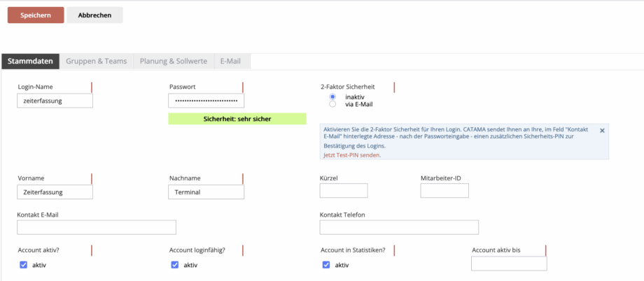Toggle the Account in Statistiken checkbox
The height and width of the screenshot is (281, 644).
pyautogui.click(x=326, y=265)
